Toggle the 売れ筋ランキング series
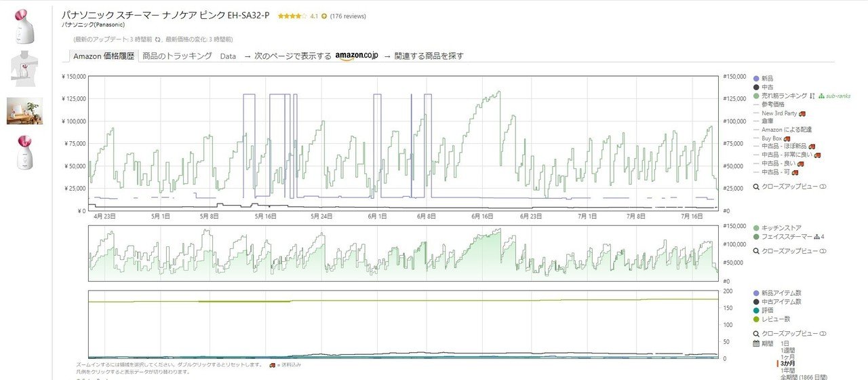Viewport: 868px width, 380px height. point(780,96)
